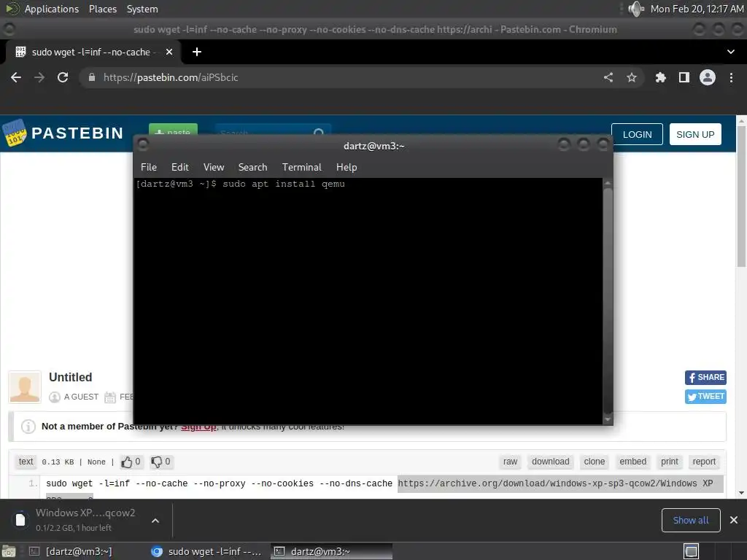The height and width of the screenshot is (560, 747).
Task: Open the Chromium extensions puzzle icon
Action: (660, 77)
